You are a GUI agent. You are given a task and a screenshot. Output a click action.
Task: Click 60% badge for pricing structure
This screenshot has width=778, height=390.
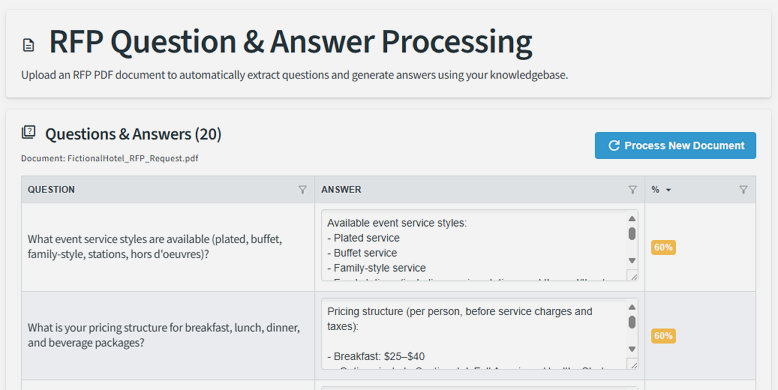[x=663, y=336]
